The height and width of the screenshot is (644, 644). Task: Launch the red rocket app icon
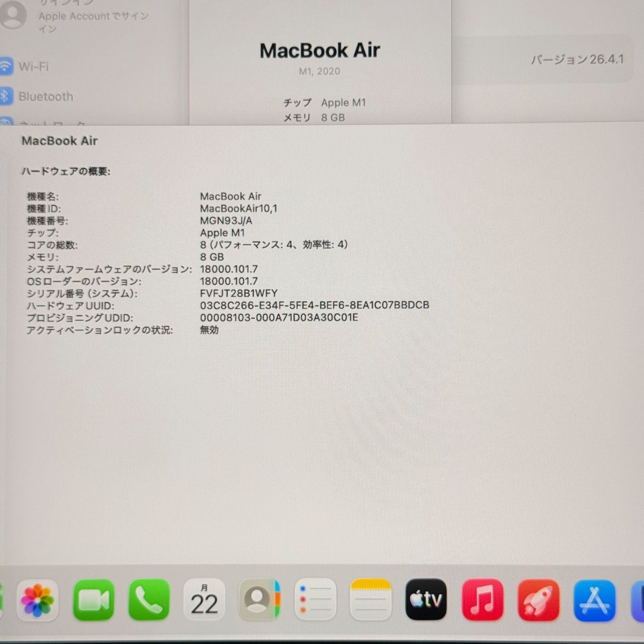[539, 600]
